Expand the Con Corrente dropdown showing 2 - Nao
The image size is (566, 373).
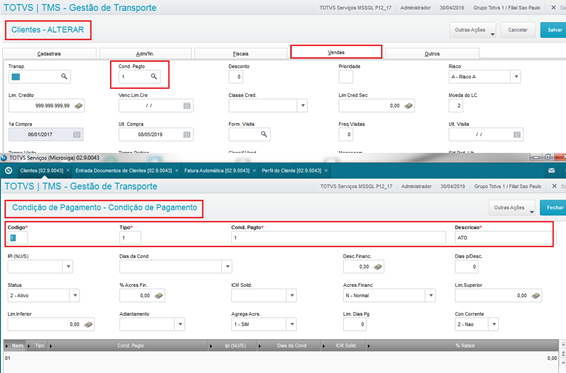coord(494,325)
